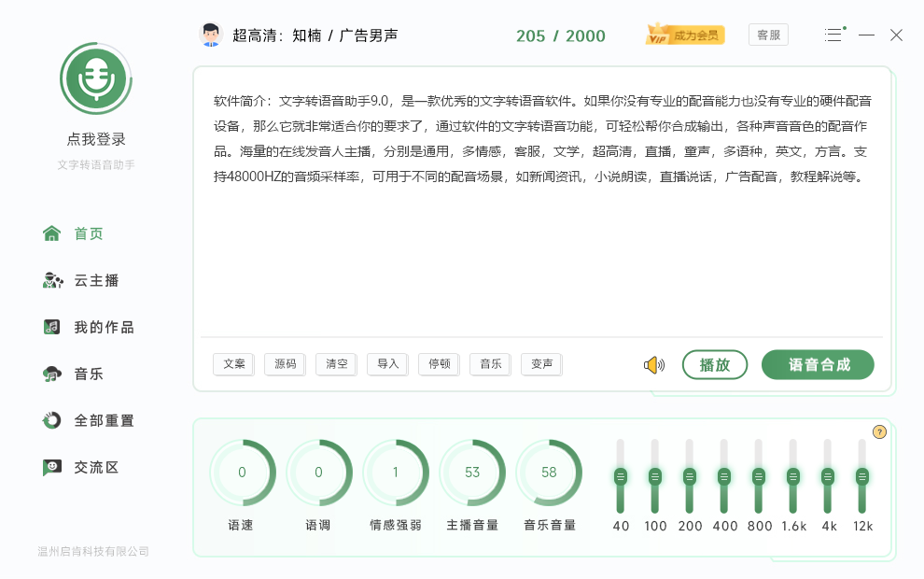Click 清空 to clear the text
The width and height of the screenshot is (924, 579).
coord(336,364)
